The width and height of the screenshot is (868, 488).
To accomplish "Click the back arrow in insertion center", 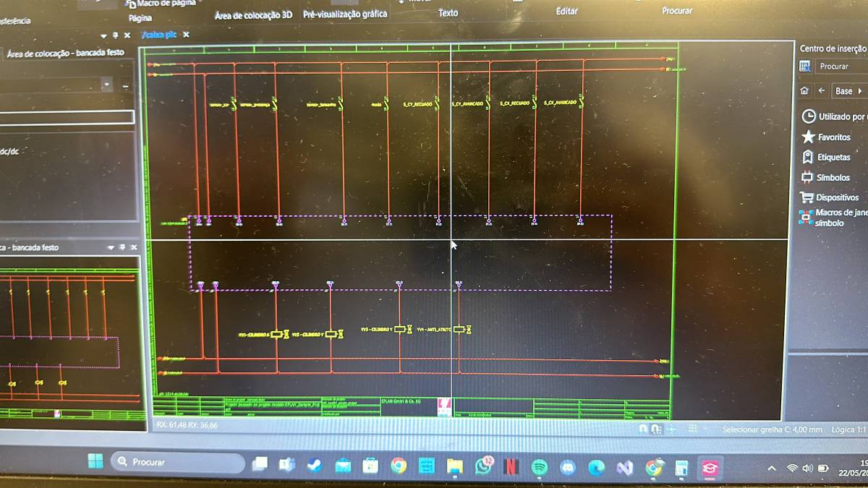I will coord(822,91).
